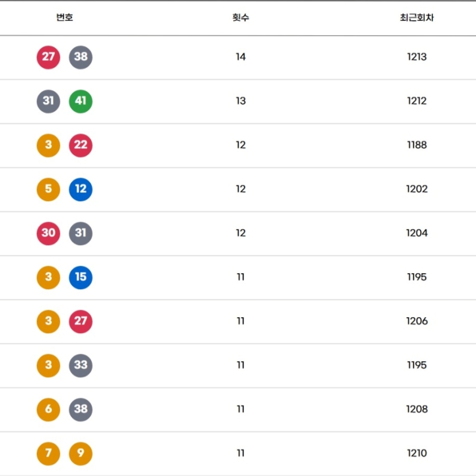
Task: Sort by the 번호 column header
Action: [64, 18]
